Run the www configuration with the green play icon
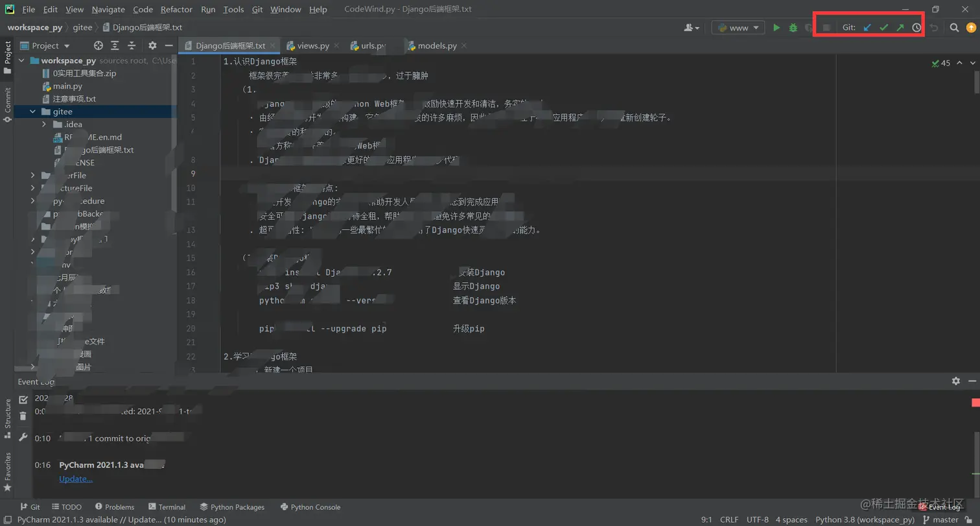Viewport: 980px width, 526px height. click(776, 28)
